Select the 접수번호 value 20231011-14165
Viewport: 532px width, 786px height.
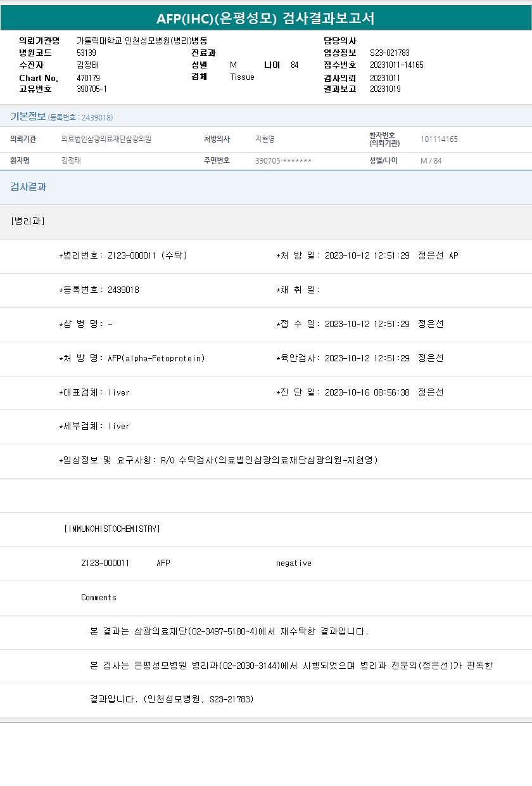pyautogui.click(x=396, y=65)
